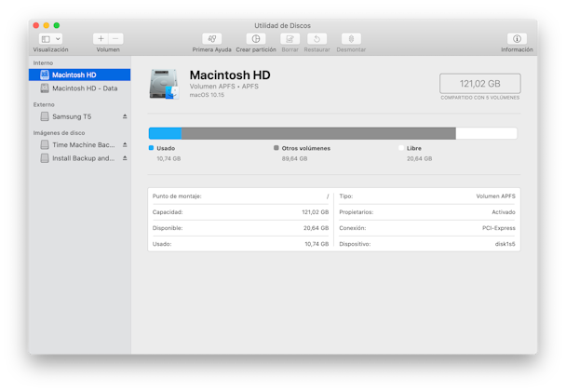This screenshot has height=392, width=566.
Task: Click the Externo section header
Action: coord(44,104)
